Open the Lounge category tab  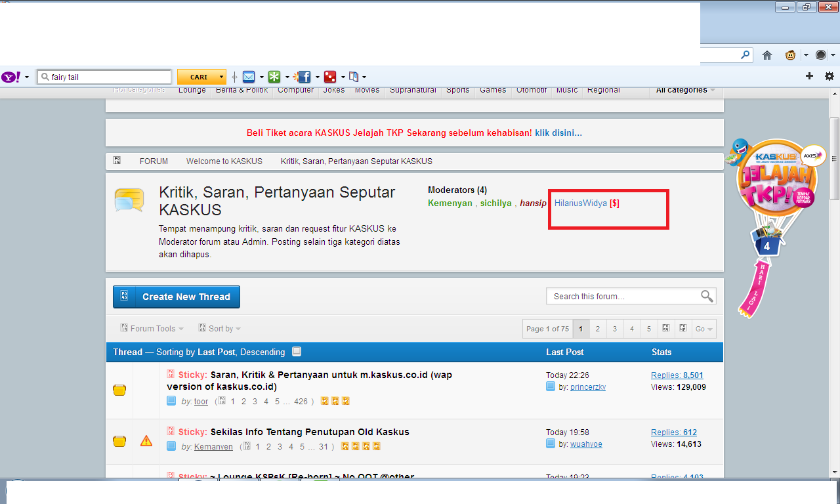pos(192,90)
